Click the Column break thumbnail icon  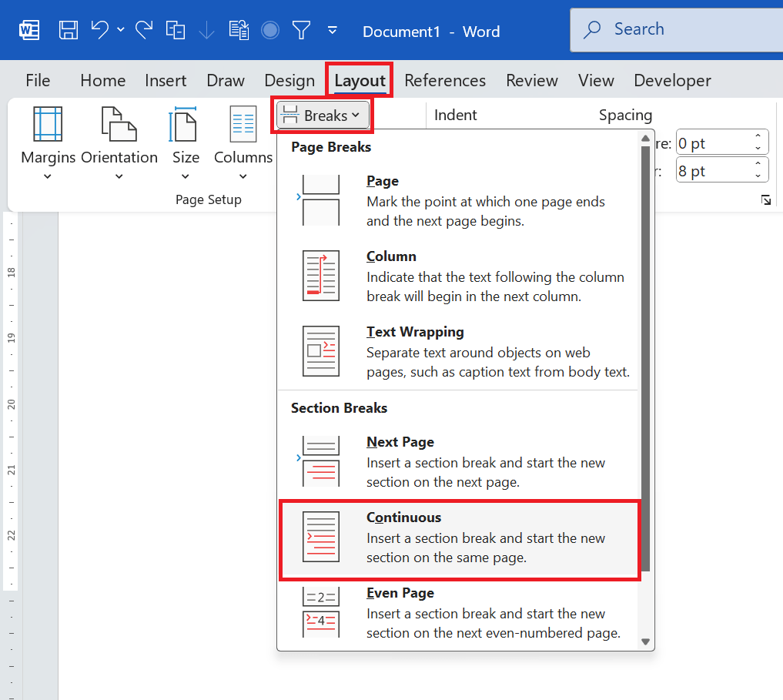[320, 276]
